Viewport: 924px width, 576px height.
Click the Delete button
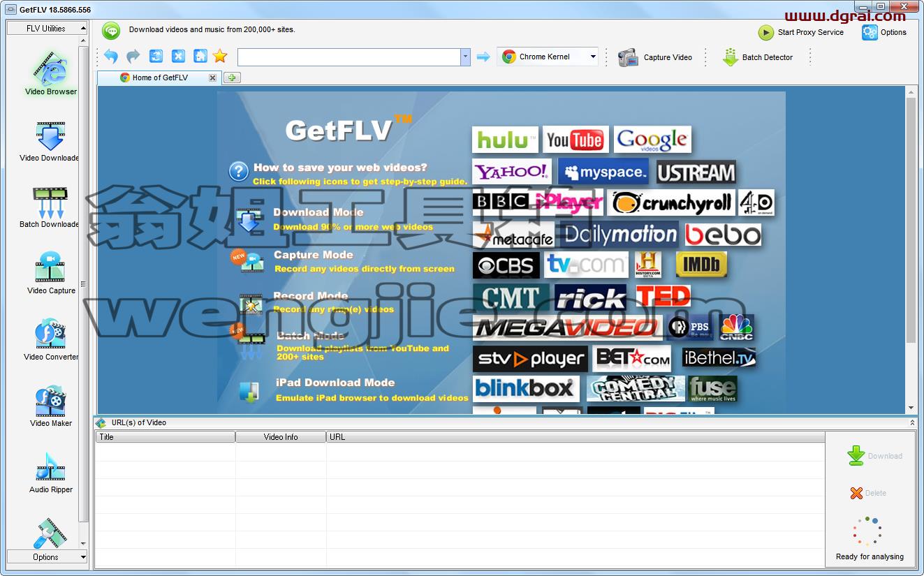click(x=868, y=493)
